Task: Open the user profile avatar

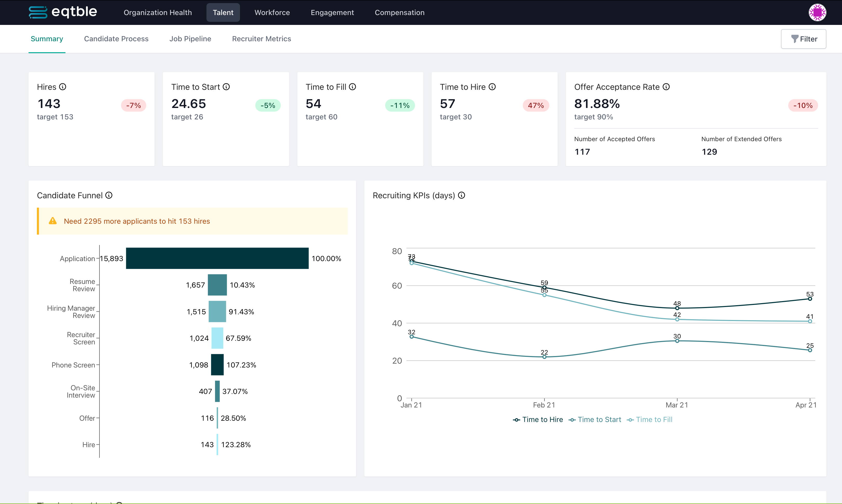Action: coord(817,12)
